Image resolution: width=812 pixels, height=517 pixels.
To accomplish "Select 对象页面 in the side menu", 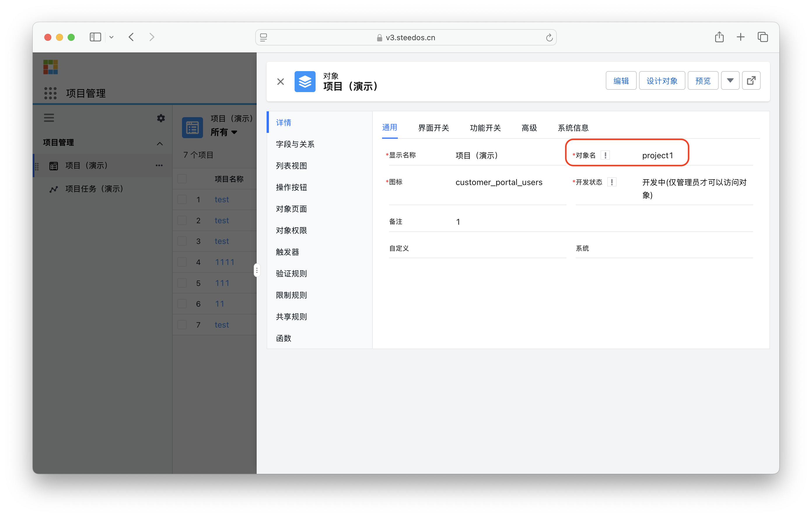I will coord(320,209).
